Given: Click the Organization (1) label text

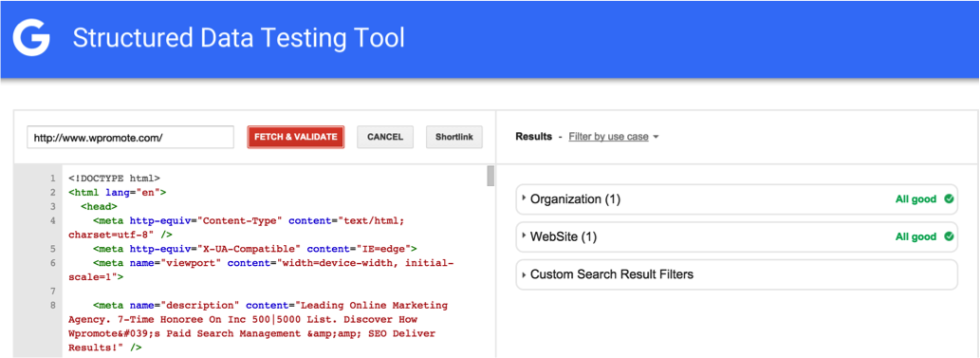Looking at the screenshot, I should [x=575, y=199].
